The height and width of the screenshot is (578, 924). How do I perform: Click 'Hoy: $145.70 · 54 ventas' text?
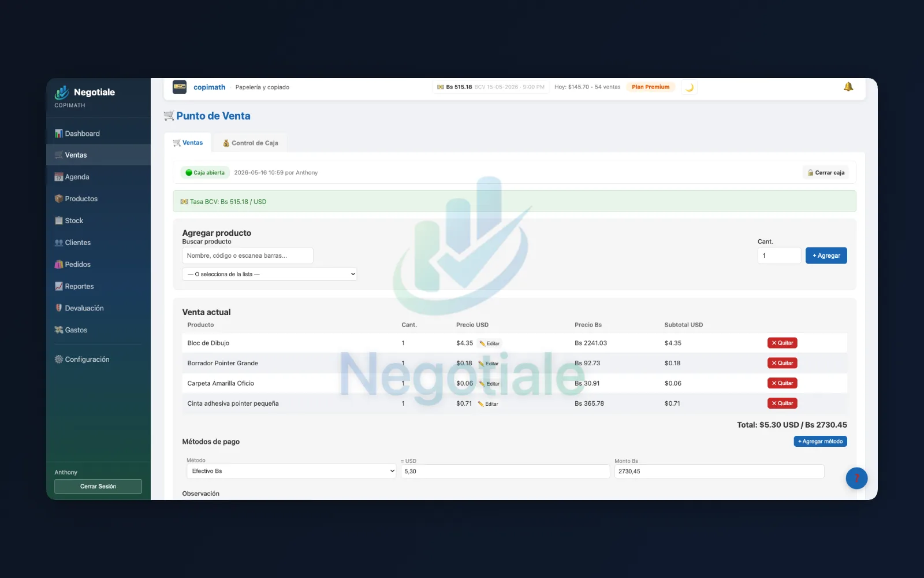[587, 87]
